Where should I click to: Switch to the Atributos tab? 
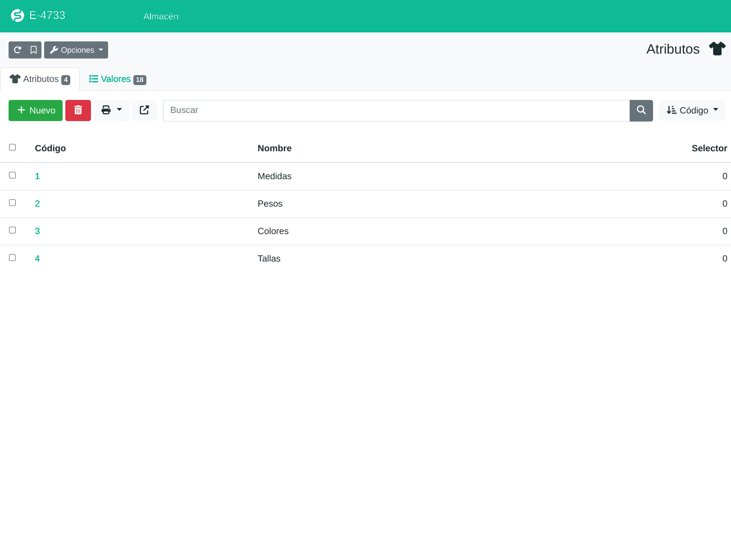point(40,79)
